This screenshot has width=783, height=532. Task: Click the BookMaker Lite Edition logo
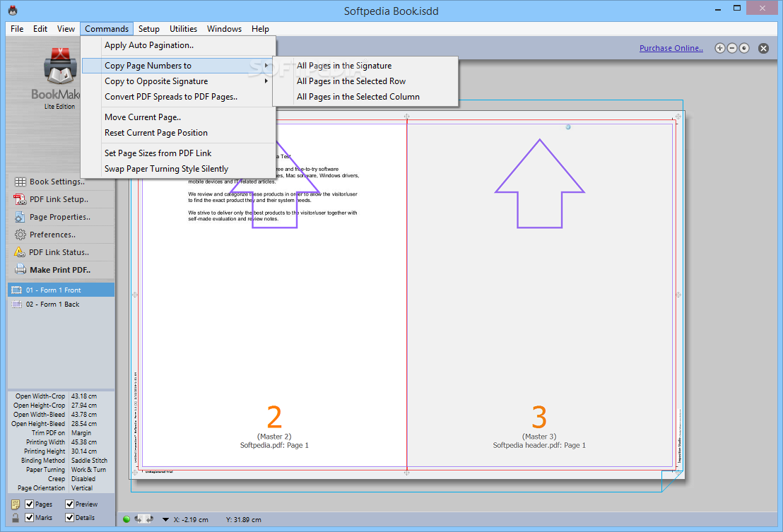pos(60,78)
